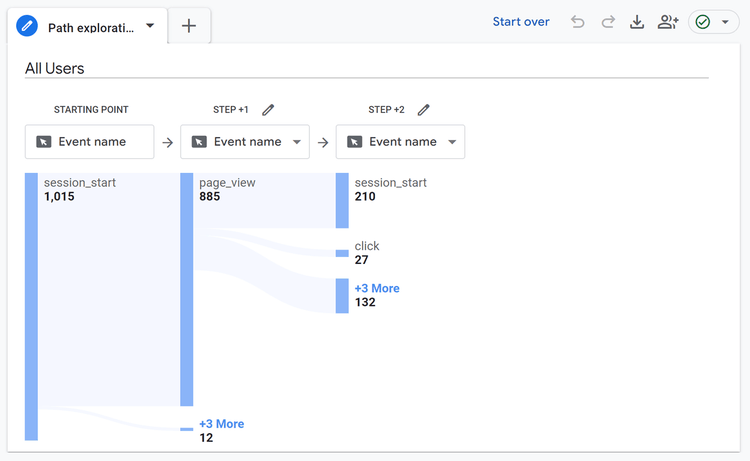
Task: Click the STARTING POINT label
Action: coord(91,110)
